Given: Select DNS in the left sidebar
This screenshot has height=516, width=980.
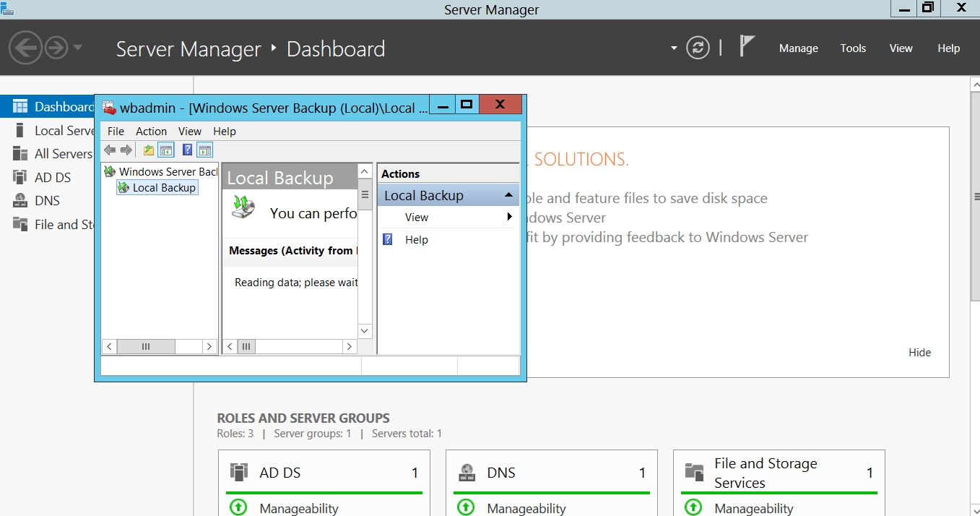Looking at the screenshot, I should (47, 201).
